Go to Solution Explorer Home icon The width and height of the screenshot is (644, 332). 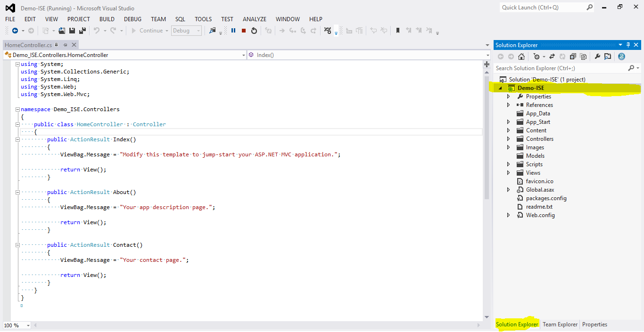(521, 57)
